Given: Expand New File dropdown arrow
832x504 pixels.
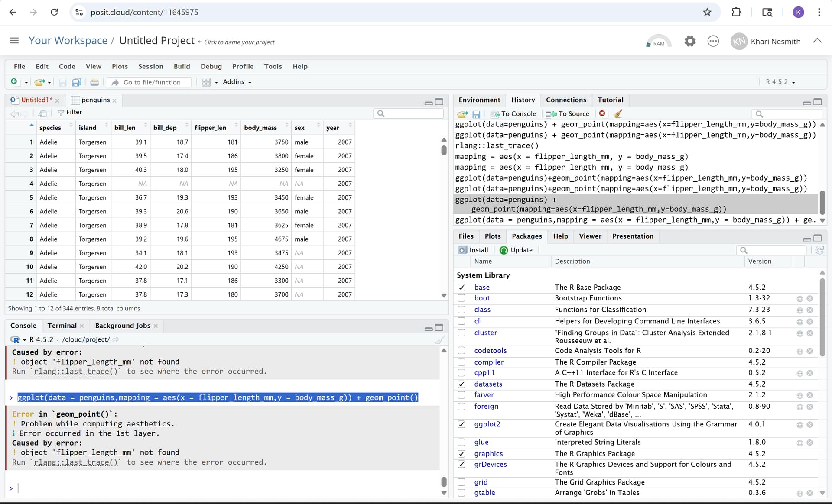Looking at the screenshot, I should tap(26, 82).
